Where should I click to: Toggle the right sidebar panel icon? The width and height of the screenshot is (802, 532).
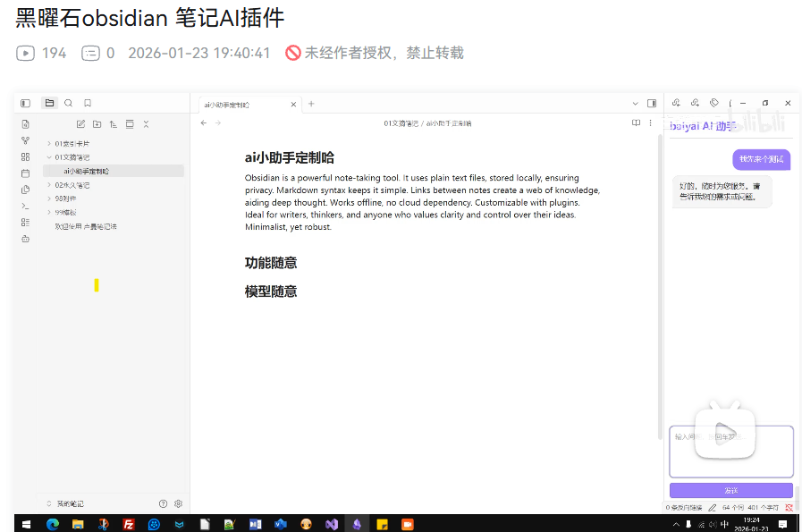click(x=652, y=104)
